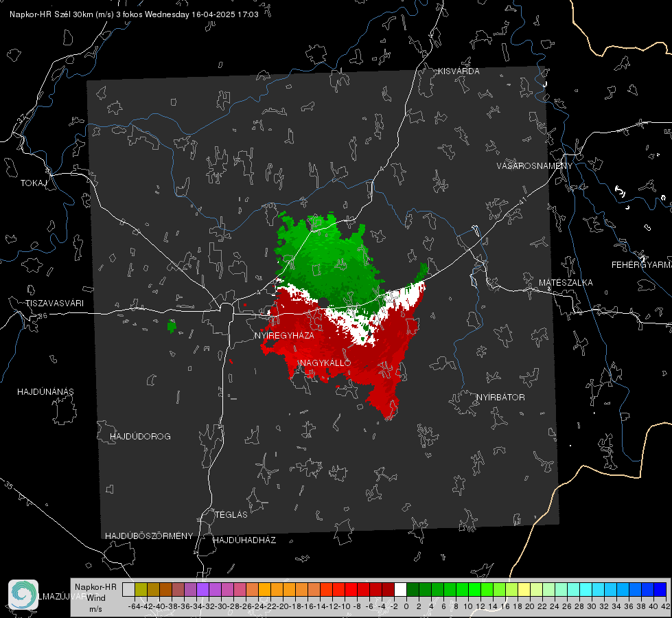Select the HAJDÚNÁNÁS town label

pyautogui.click(x=45, y=392)
